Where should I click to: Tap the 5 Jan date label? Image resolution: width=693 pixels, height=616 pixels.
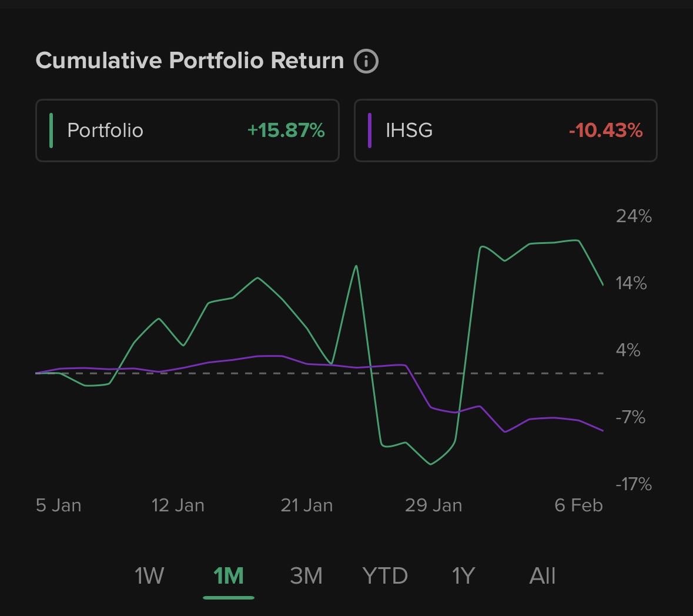58,505
